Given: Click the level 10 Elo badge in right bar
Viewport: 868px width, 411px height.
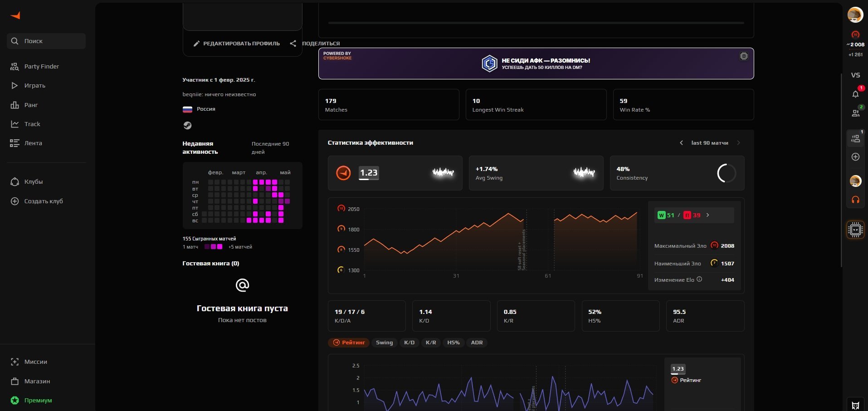Looking at the screenshot, I should coord(855,34).
